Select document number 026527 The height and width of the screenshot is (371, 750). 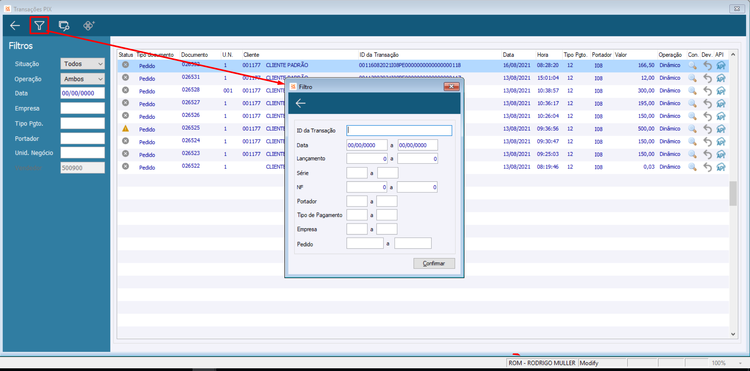[x=190, y=102]
